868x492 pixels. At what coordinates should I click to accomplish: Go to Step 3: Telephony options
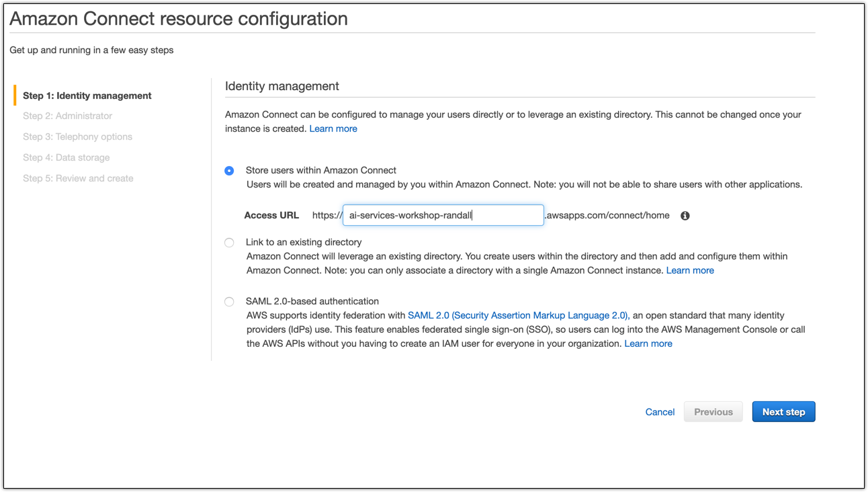coord(77,136)
